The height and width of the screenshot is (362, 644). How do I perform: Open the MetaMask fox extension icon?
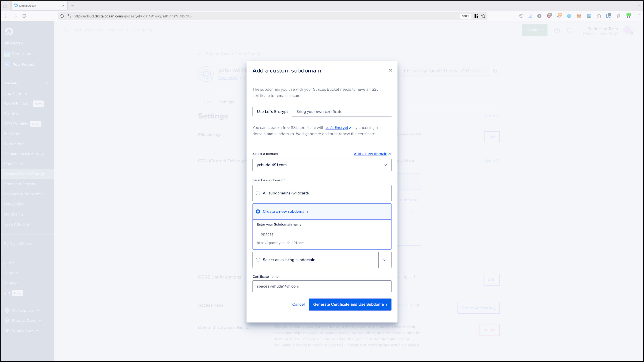tap(579, 16)
